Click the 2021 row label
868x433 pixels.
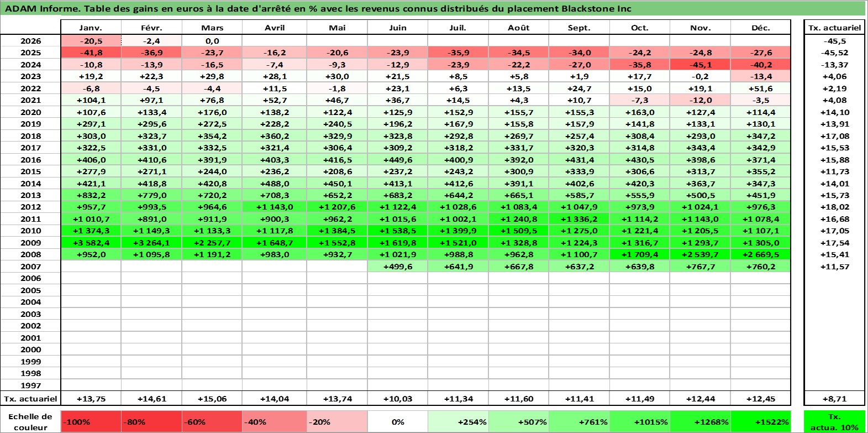(30, 100)
